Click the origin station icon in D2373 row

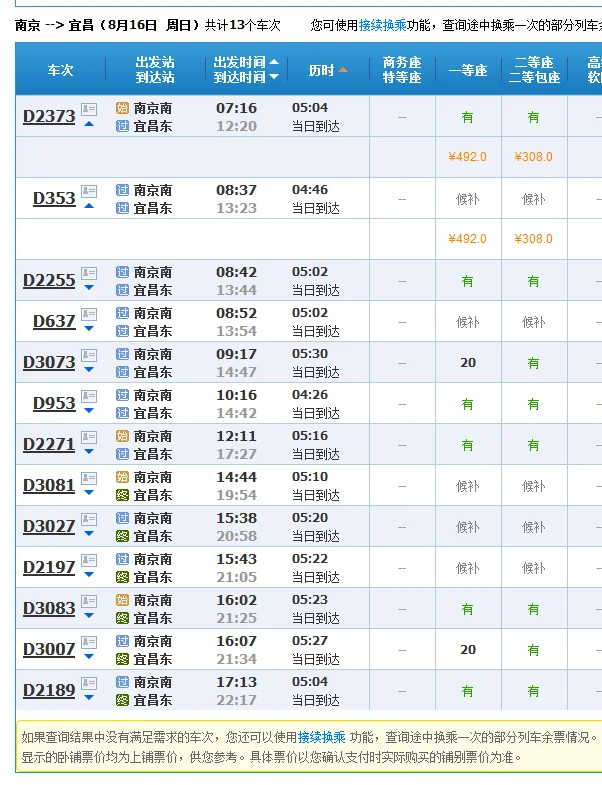(x=123, y=108)
